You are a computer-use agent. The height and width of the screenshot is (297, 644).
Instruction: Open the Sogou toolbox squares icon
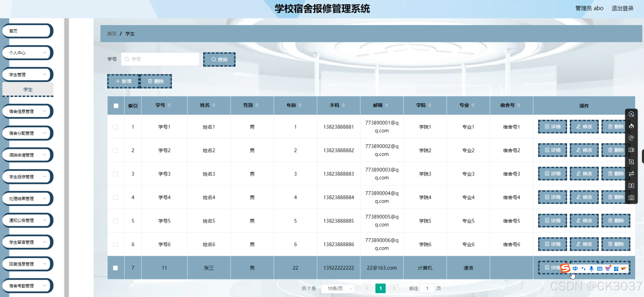click(616, 268)
